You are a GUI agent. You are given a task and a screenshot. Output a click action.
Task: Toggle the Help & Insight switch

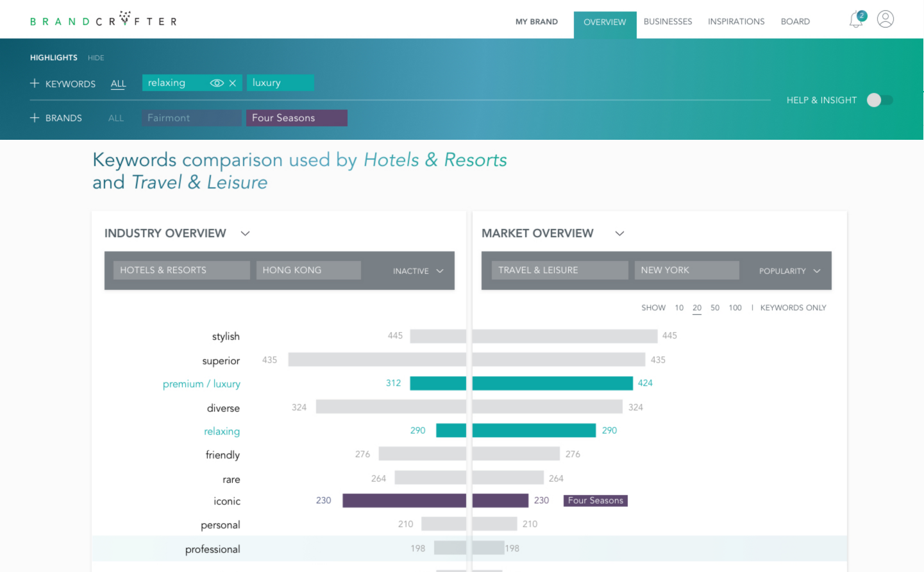tap(879, 100)
